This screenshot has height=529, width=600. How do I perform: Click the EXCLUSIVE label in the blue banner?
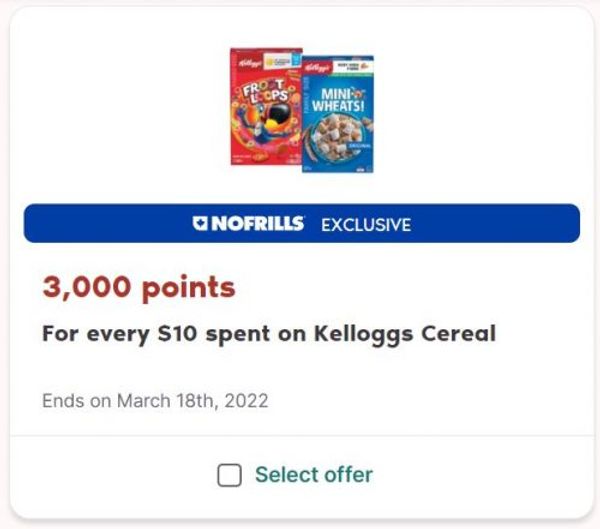pyautogui.click(x=366, y=225)
